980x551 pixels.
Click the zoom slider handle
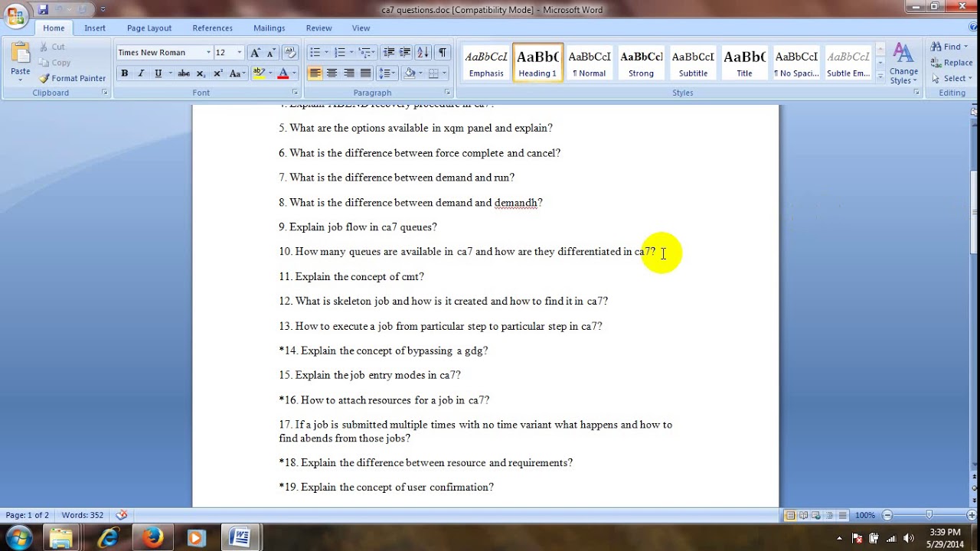tap(929, 515)
